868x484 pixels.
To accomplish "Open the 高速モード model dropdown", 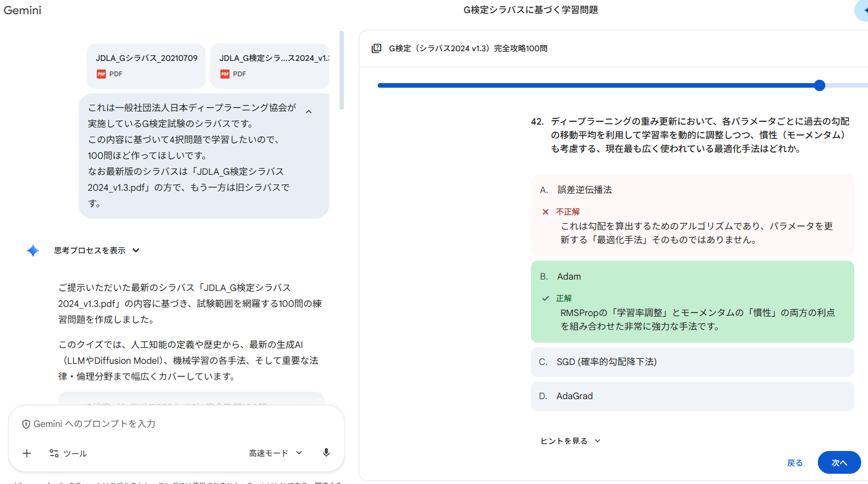I will tap(275, 453).
